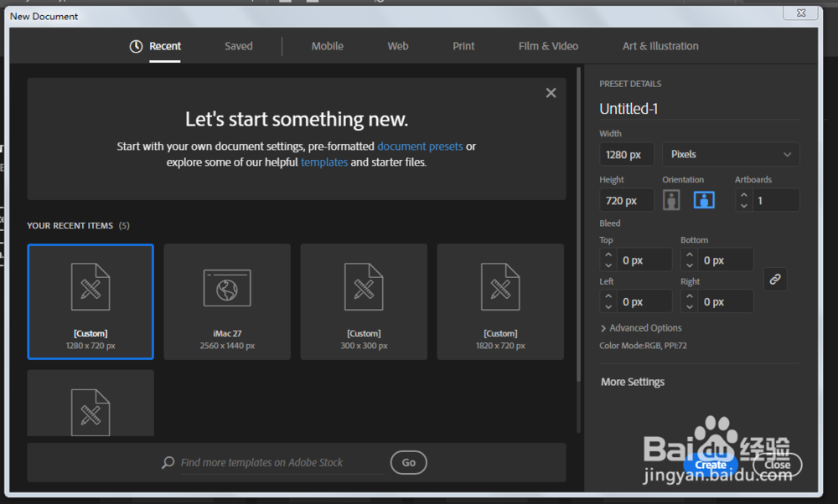
Task: Increase the Top bleed value
Action: click(x=608, y=255)
